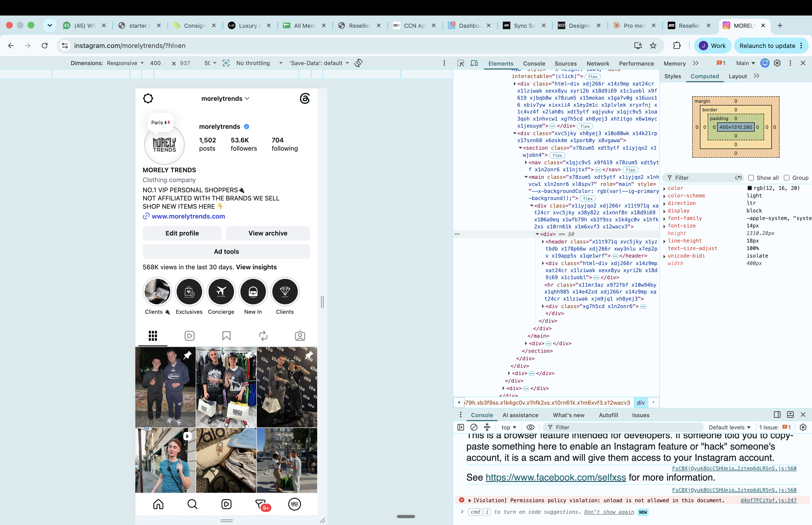
Task: Open the Saved bookmark tab icon
Action: pos(226,336)
